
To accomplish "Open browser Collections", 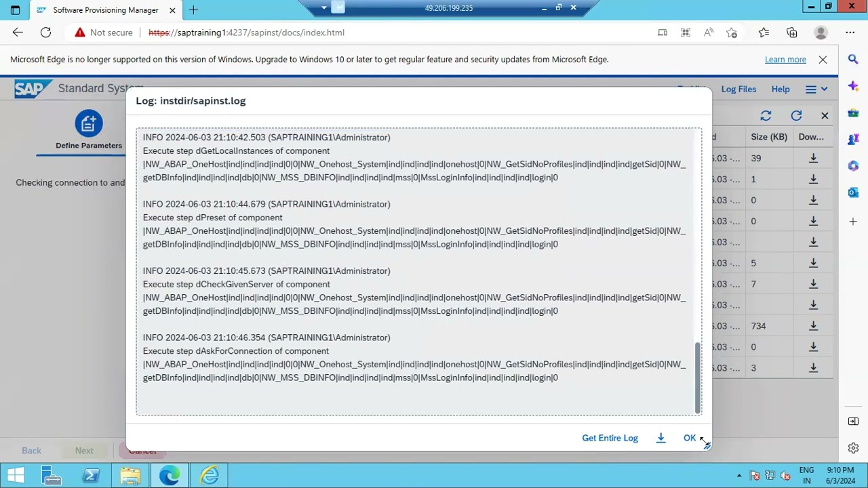I will point(792,33).
